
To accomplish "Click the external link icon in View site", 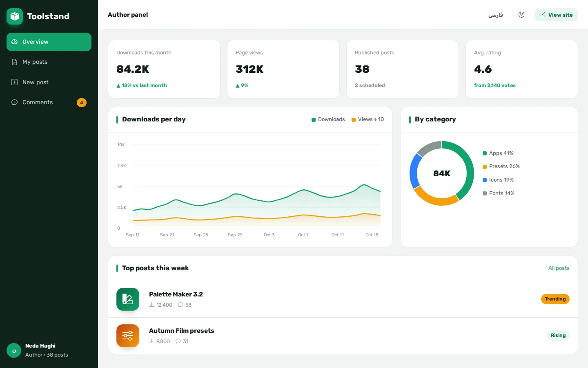I will point(542,15).
